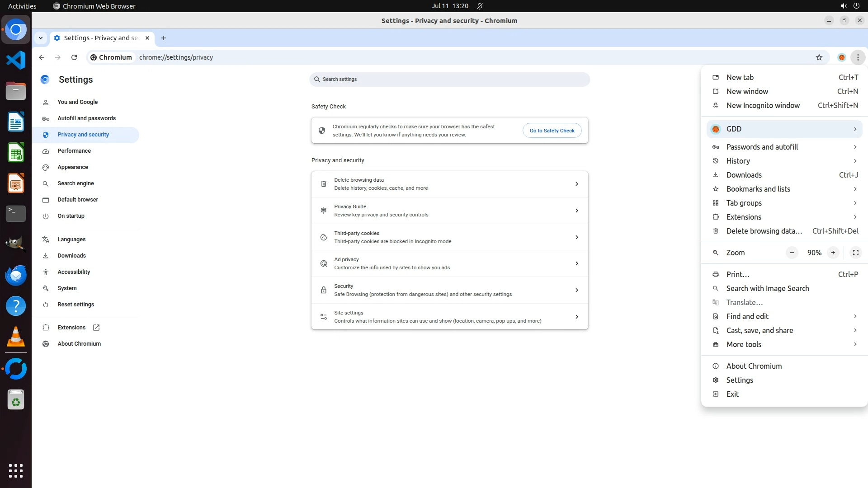Select New Incognito window menu item
868x488 pixels.
click(763, 105)
